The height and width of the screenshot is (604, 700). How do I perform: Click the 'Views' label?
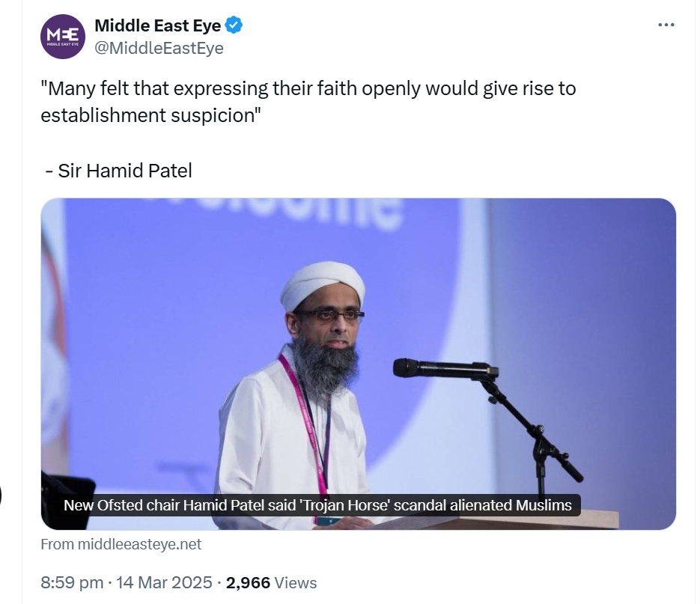pos(296,582)
